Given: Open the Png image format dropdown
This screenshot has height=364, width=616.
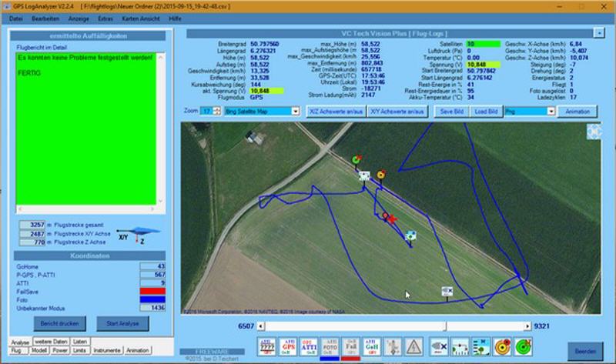Looking at the screenshot, I should coord(551,112).
